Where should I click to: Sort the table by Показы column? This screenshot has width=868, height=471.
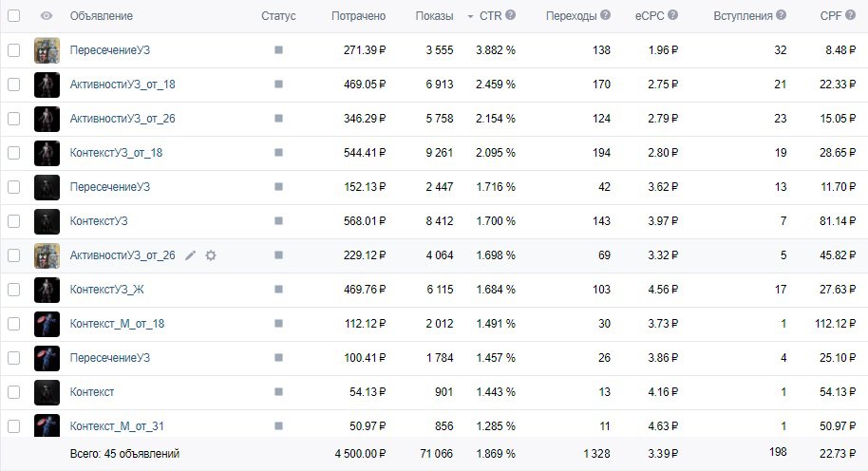(x=434, y=16)
